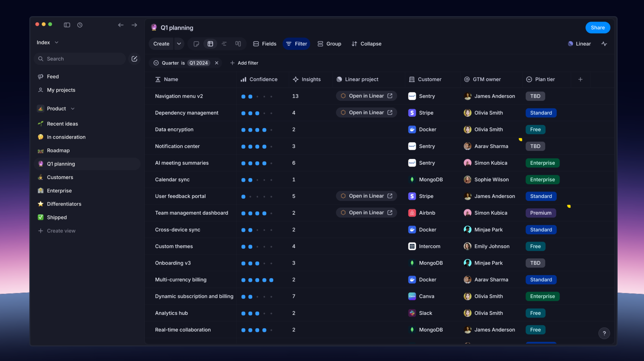Open the history clock icon
The image size is (644, 361).
pos(80,25)
